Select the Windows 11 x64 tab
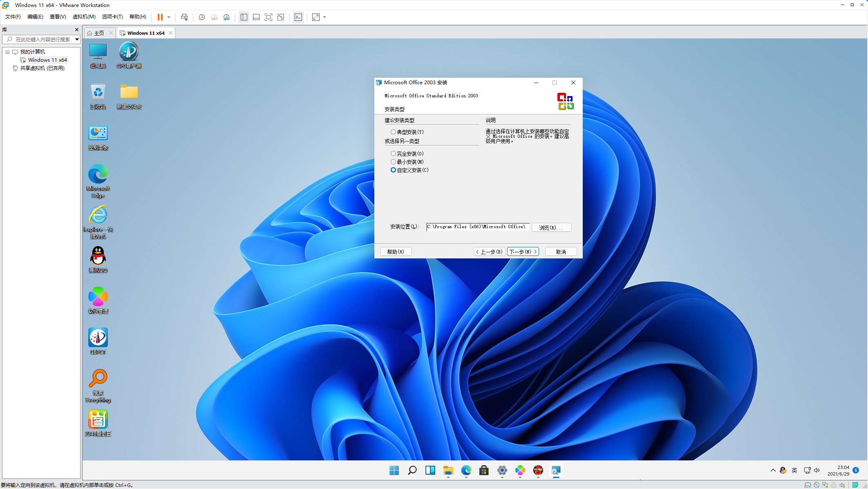 coord(146,33)
